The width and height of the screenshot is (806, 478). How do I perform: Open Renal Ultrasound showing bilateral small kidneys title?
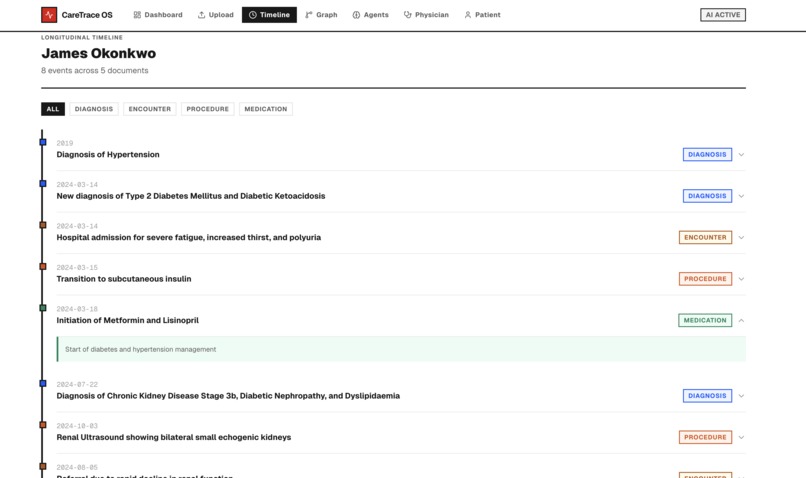click(174, 437)
